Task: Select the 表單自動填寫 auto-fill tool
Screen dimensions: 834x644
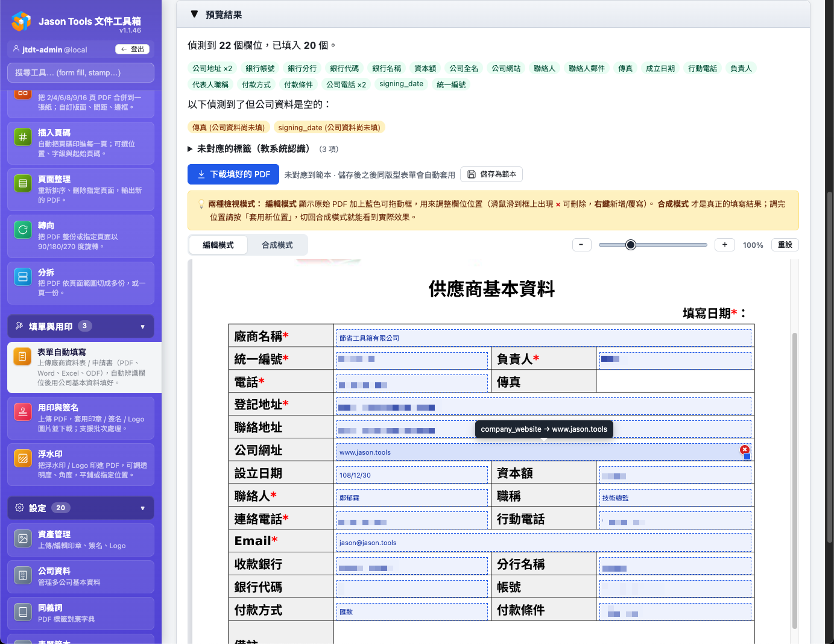Action: [x=80, y=367]
